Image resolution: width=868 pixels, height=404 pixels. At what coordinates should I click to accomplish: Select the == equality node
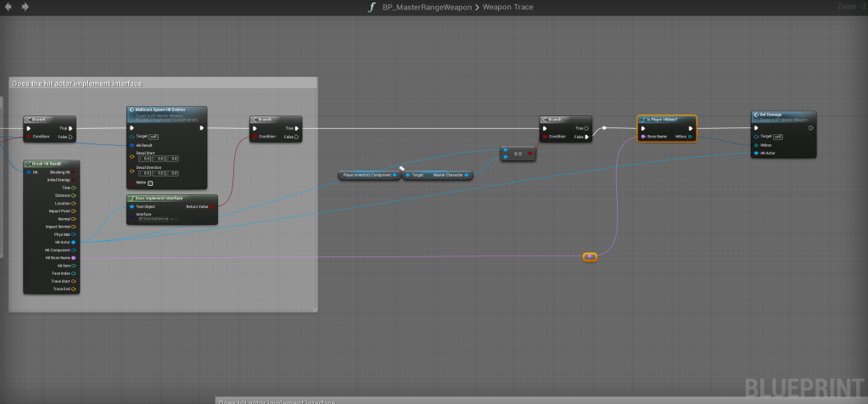click(518, 154)
